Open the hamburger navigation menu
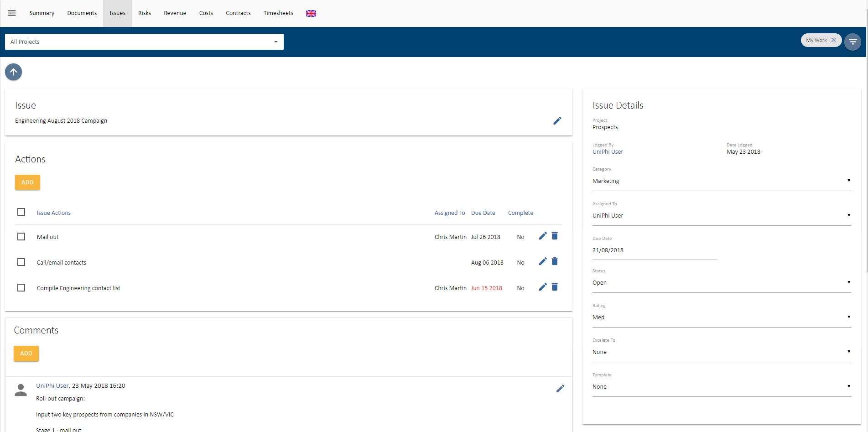 [12, 13]
